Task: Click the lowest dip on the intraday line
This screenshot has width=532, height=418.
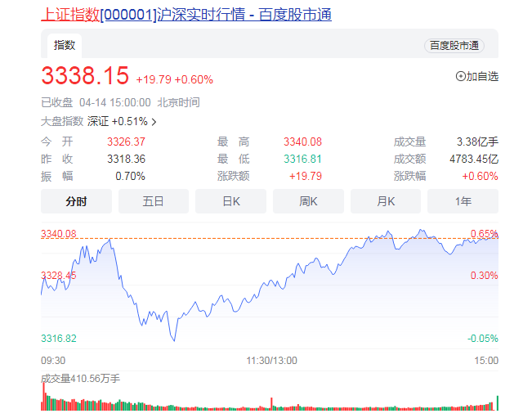Action: 172,339
